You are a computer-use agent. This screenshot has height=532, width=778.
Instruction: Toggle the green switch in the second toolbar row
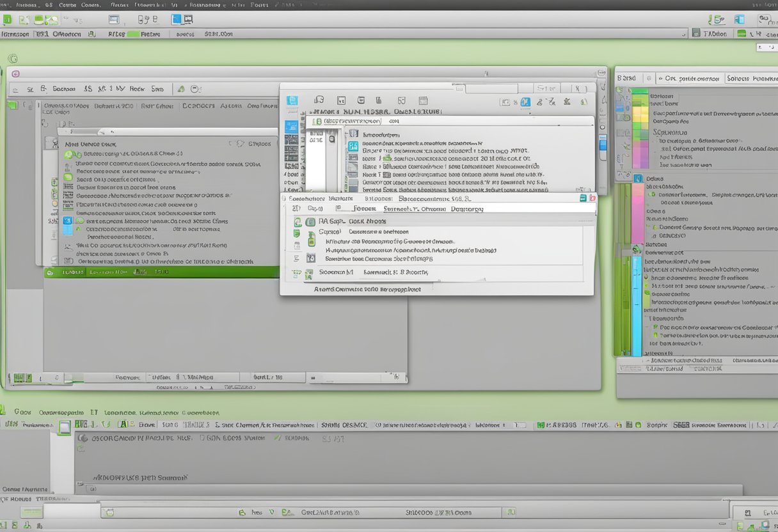[x=132, y=34]
